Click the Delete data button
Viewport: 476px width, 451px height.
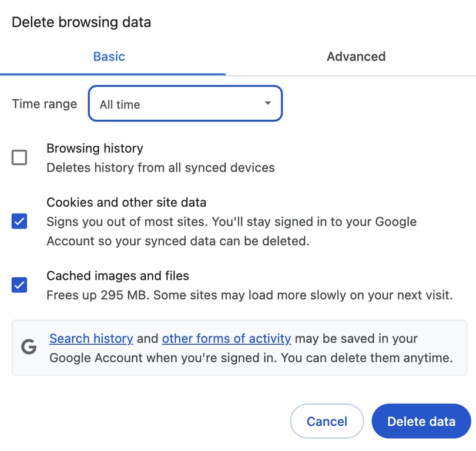(421, 421)
